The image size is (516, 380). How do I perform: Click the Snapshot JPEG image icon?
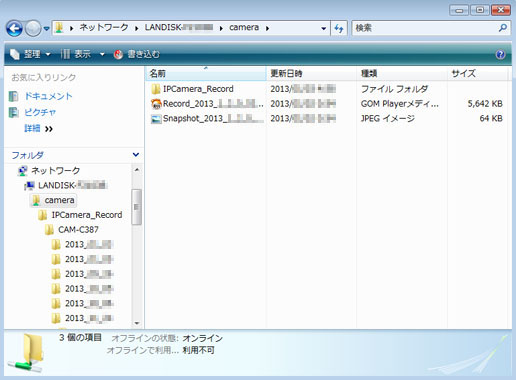[x=156, y=119]
